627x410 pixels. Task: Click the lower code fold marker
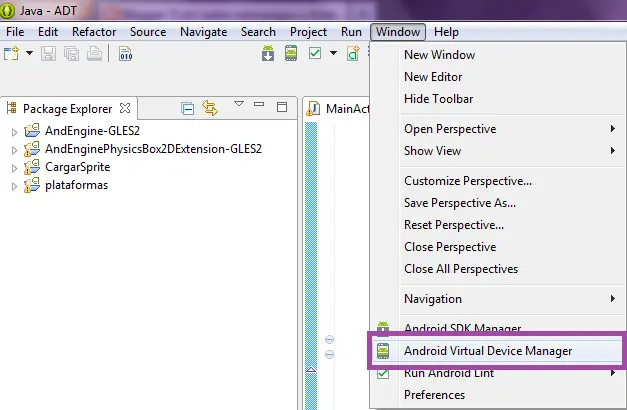pyautogui.click(x=329, y=354)
